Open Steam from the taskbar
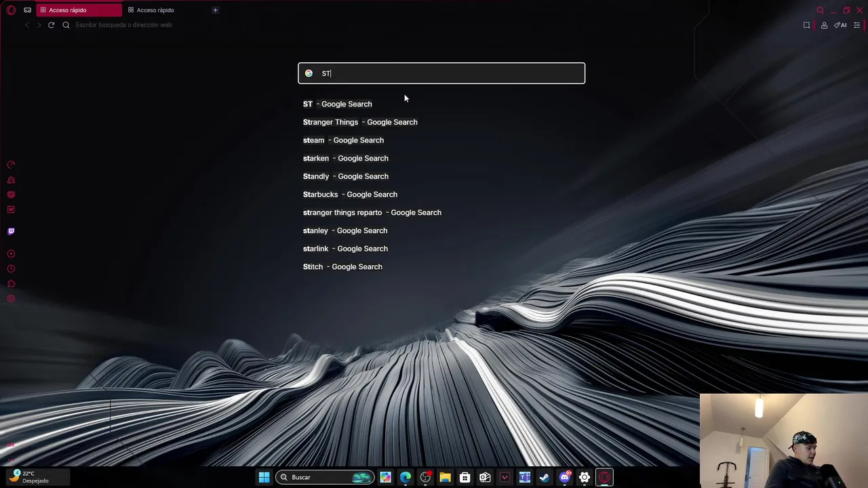 545,477
